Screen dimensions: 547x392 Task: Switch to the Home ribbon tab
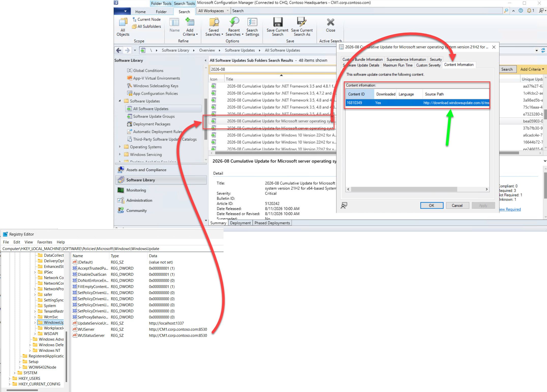click(140, 12)
